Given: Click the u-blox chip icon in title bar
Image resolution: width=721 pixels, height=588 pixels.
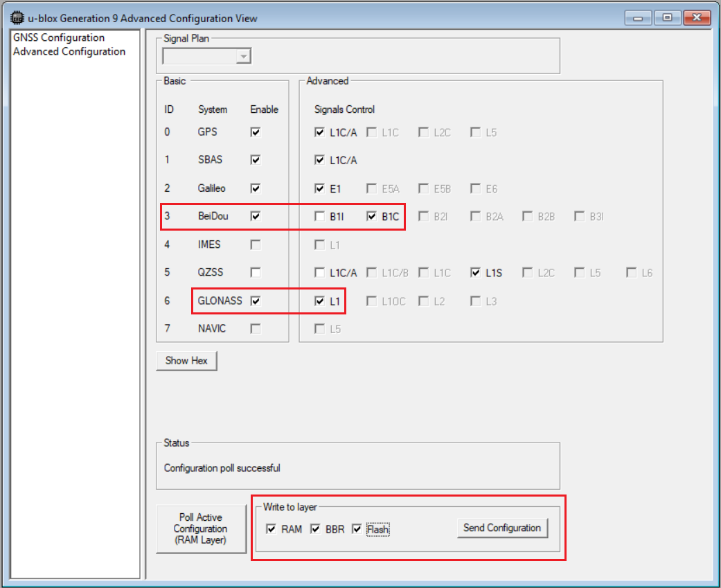Looking at the screenshot, I should click(17, 18).
